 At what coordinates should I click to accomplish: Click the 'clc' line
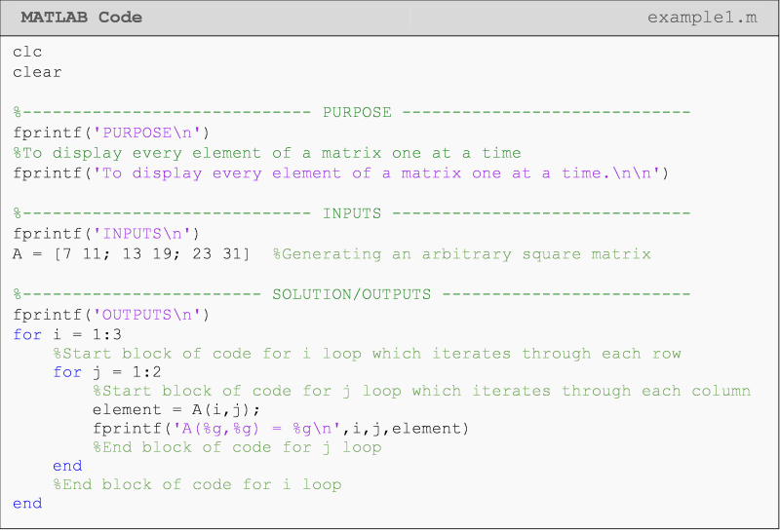click(27, 52)
